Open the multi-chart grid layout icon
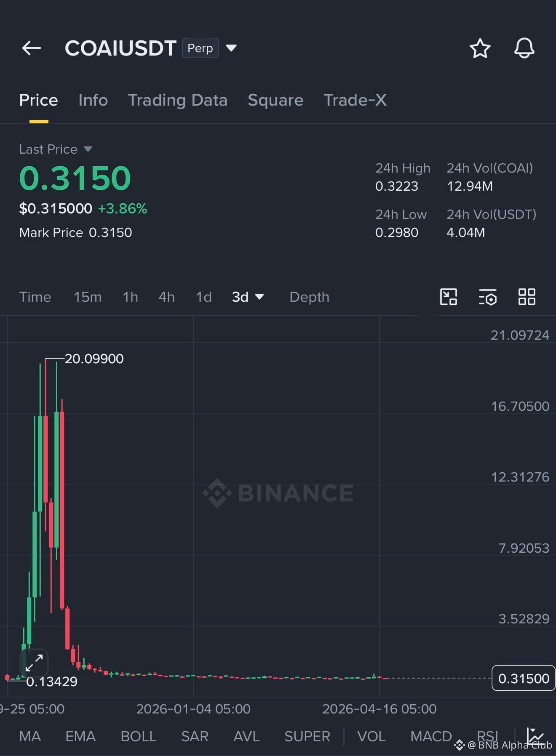The width and height of the screenshot is (556, 756). click(527, 297)
